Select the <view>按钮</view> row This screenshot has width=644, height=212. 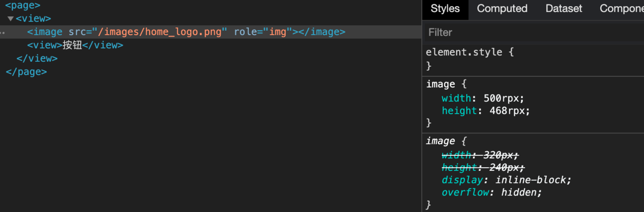click(x=75, y=45)
